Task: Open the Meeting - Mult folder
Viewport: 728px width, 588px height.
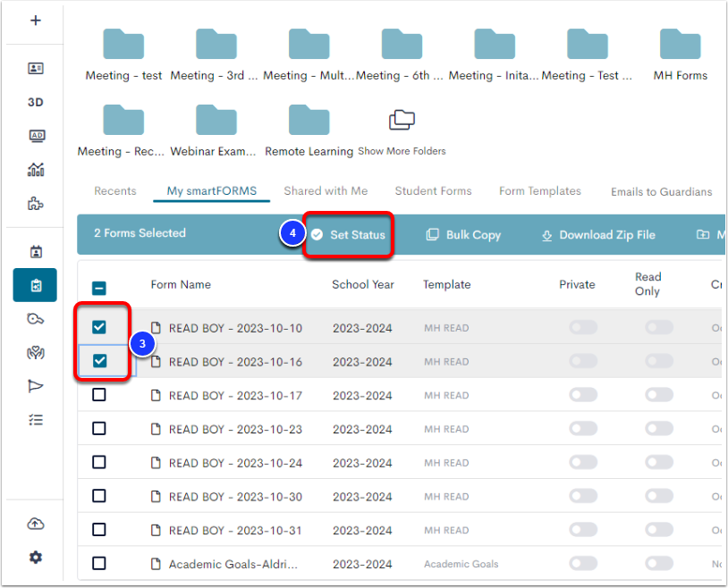Action: [309, 55]
